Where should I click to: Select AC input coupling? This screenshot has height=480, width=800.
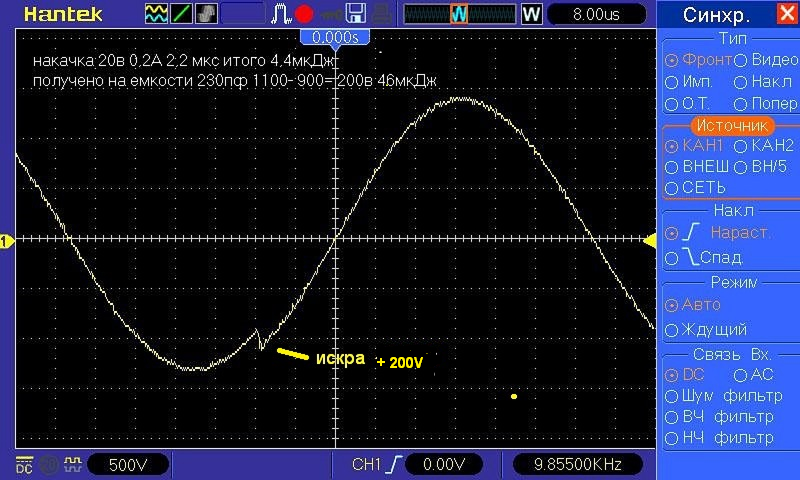(754, 375)
